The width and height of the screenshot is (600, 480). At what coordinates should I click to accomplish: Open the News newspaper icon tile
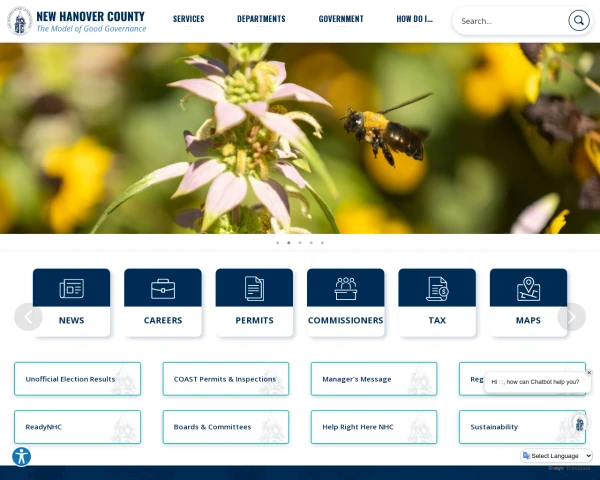(72, 288)
